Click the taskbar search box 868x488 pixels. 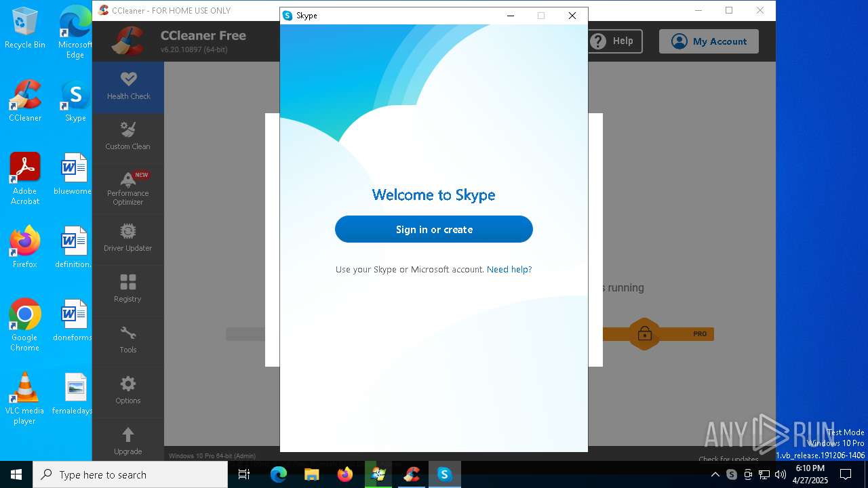tap(130, 474)
